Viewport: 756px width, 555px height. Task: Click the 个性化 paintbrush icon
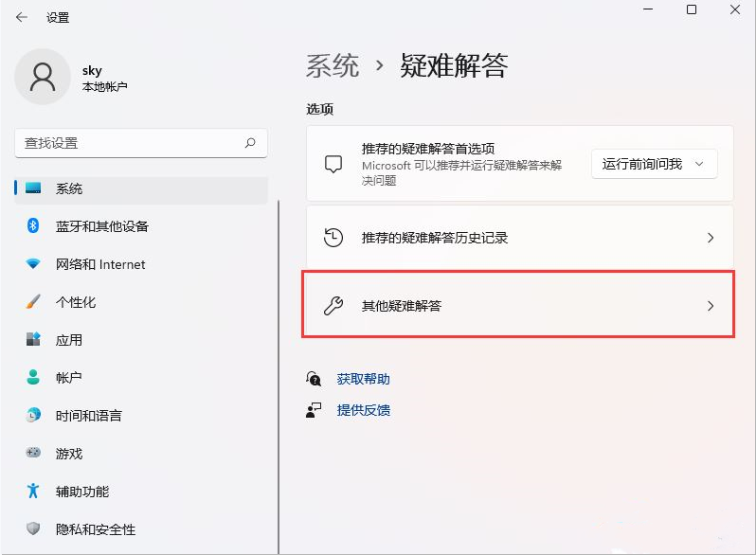coord(33,301)
